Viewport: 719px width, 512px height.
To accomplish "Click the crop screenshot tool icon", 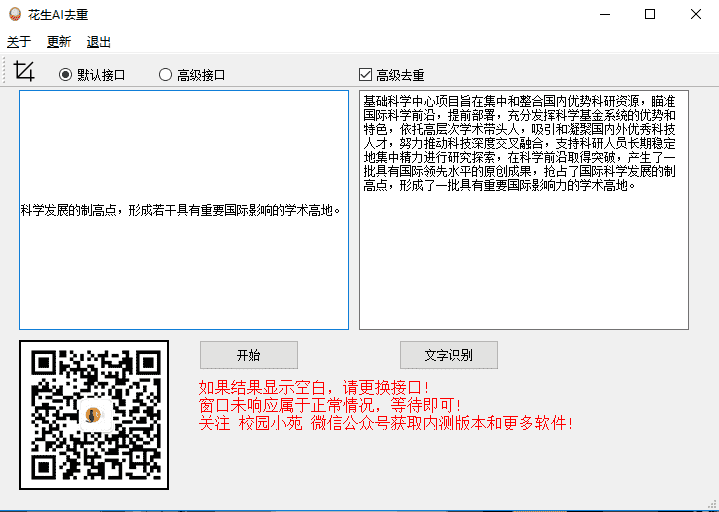I will point(24,73).
